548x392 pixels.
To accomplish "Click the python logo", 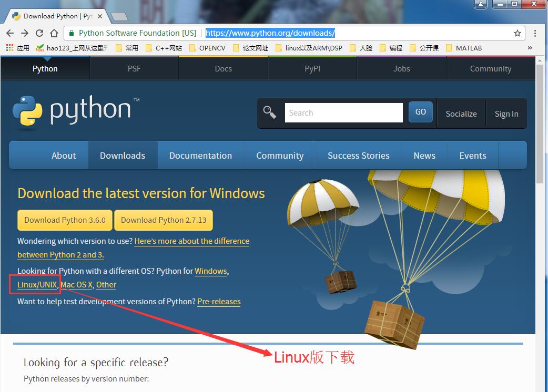I will click(76, 111).
